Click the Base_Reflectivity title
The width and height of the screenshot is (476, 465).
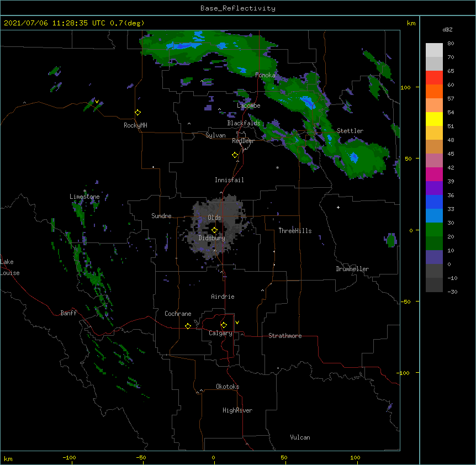(x=238, y=8)
